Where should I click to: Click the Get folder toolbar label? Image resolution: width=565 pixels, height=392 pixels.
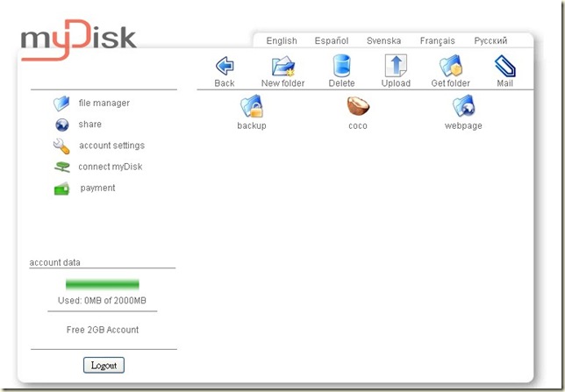pyautogui.click(x=451, y=83)
